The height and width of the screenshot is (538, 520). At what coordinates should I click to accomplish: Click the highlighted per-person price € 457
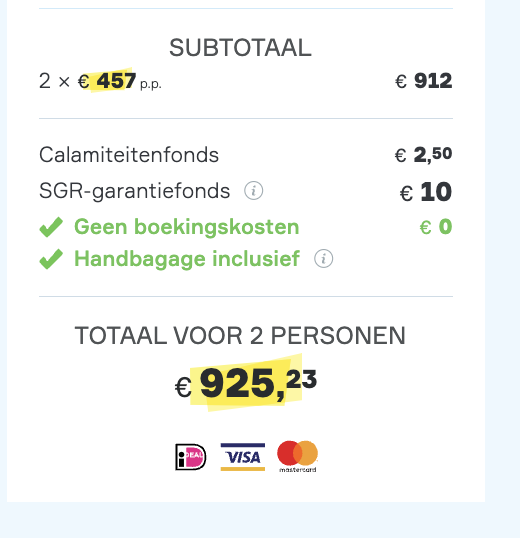[x=107, y=81]
